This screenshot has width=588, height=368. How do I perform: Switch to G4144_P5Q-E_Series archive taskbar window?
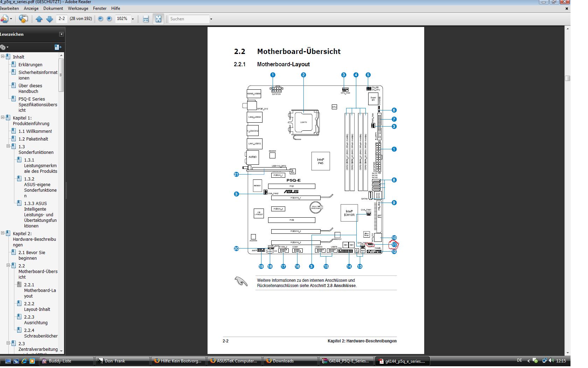coord(346,361)
